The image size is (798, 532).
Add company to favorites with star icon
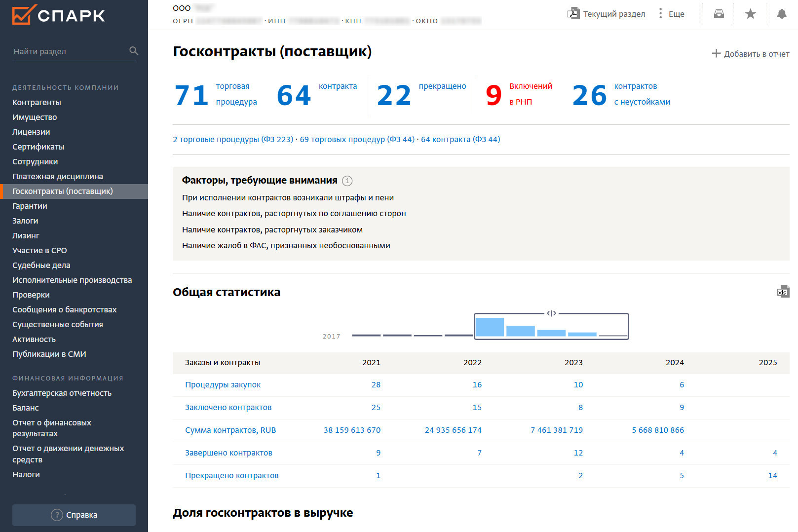pos(750,14)
